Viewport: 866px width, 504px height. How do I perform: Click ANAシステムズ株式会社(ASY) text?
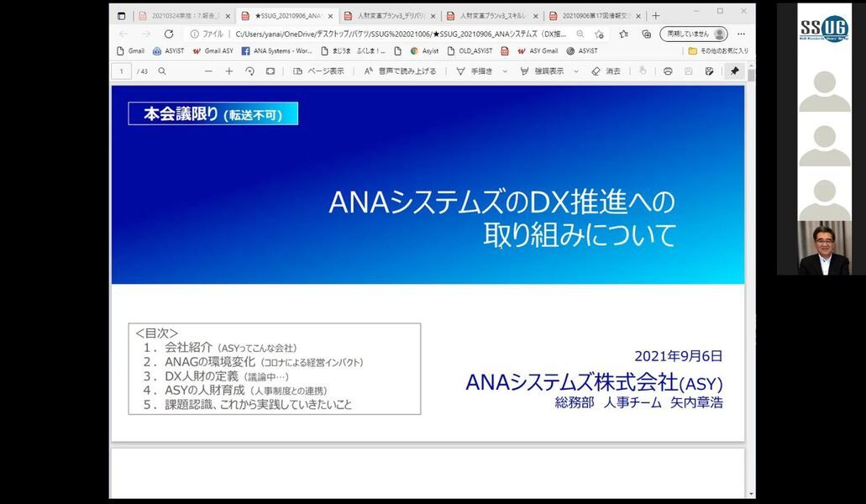(x=594, y=382)
